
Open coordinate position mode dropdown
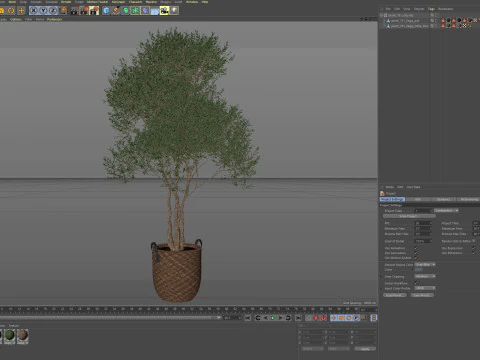tap(312, 349)
